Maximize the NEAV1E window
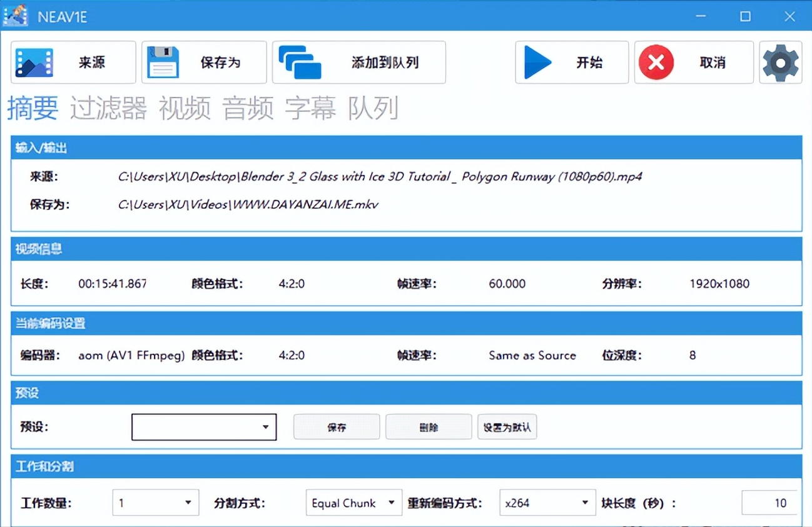 click(745, 16)
